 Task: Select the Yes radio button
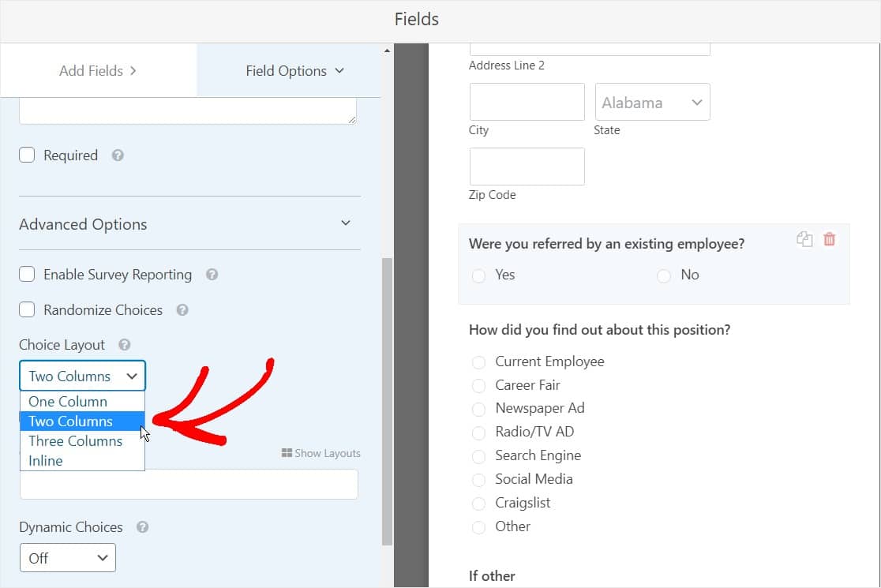[478, 275]
